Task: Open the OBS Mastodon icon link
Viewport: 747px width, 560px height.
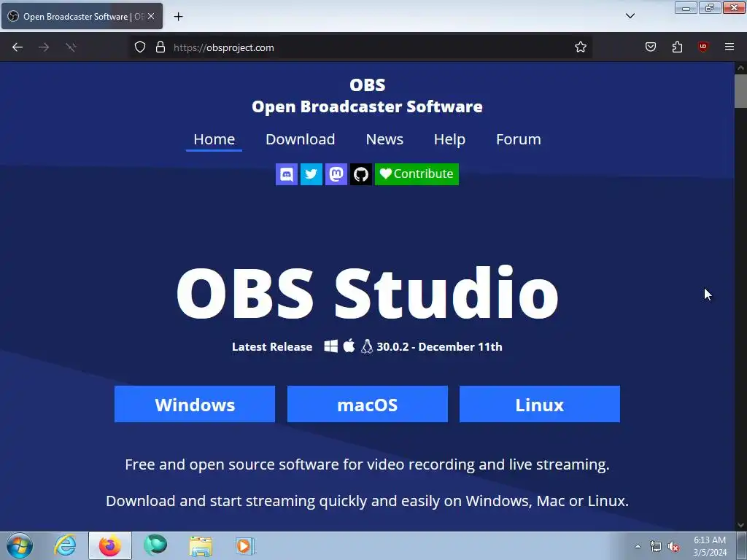Action: [x=336, y=174]
